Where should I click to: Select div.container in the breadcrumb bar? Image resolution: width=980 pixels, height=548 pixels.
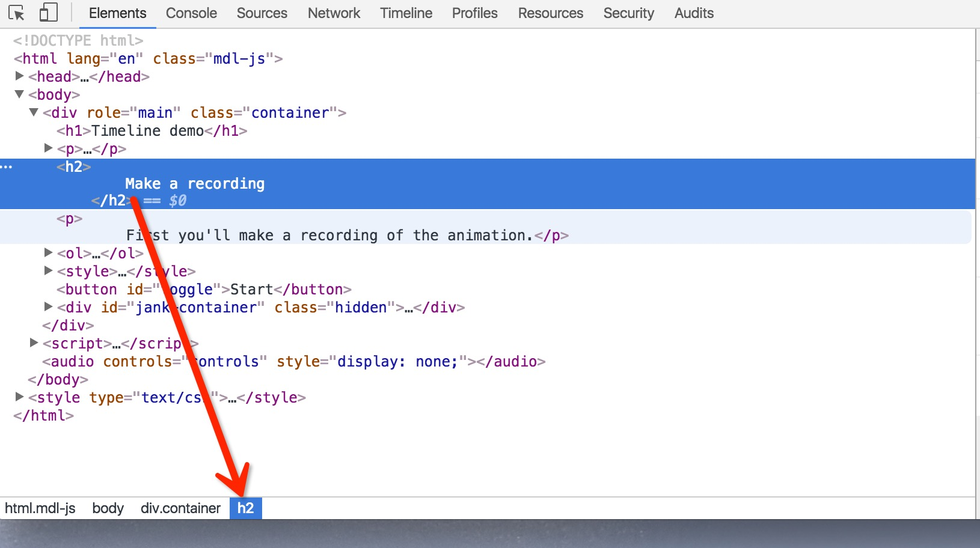pos(180,508)
